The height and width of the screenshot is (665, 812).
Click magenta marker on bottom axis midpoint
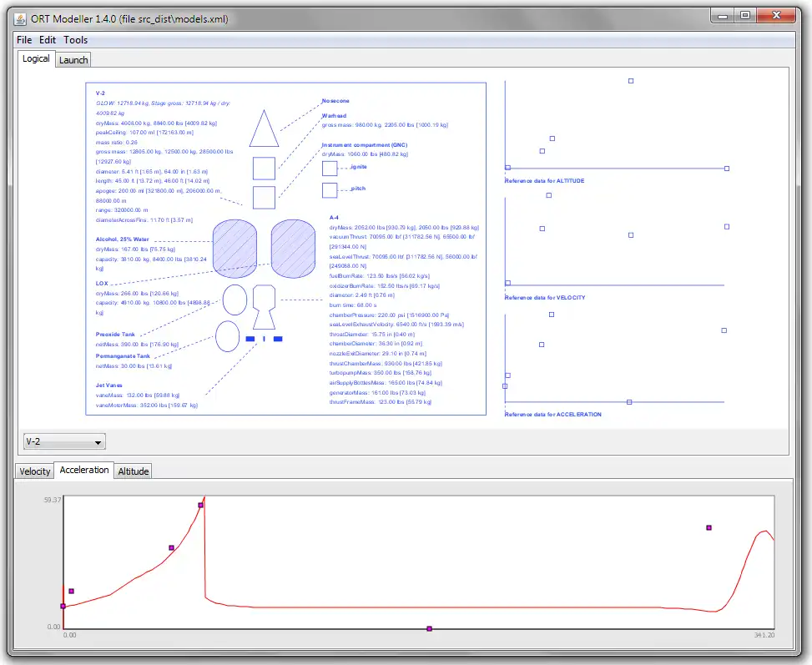point(429,629)
